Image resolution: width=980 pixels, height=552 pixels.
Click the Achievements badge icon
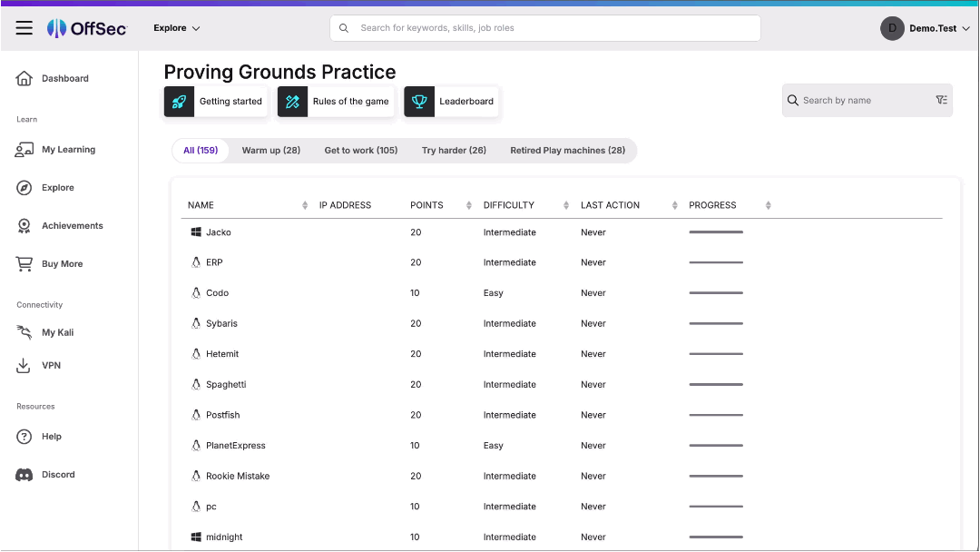click(x=24, y=226)
